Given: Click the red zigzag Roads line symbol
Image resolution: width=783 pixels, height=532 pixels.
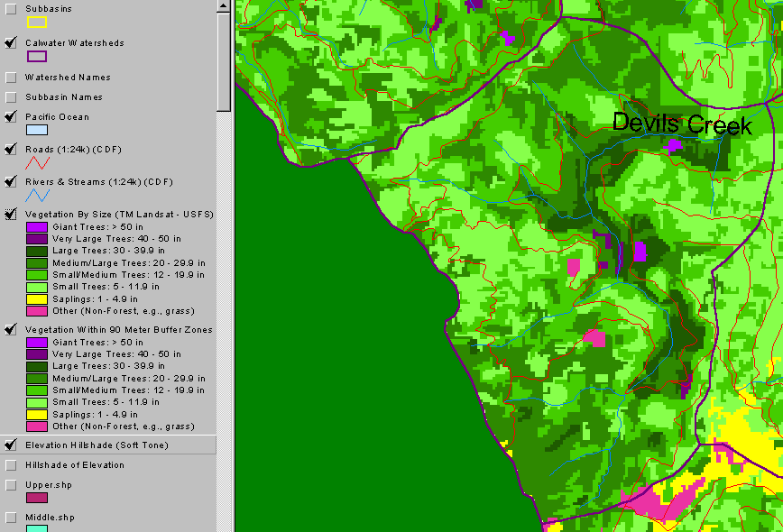Looking at the screenshot, I should coord(38,162).
